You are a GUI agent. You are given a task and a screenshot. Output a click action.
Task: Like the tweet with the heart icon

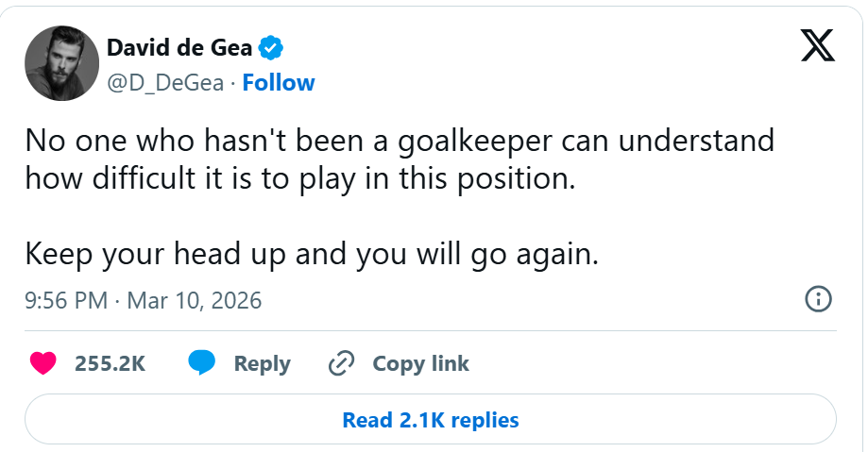tap(43, 363)
